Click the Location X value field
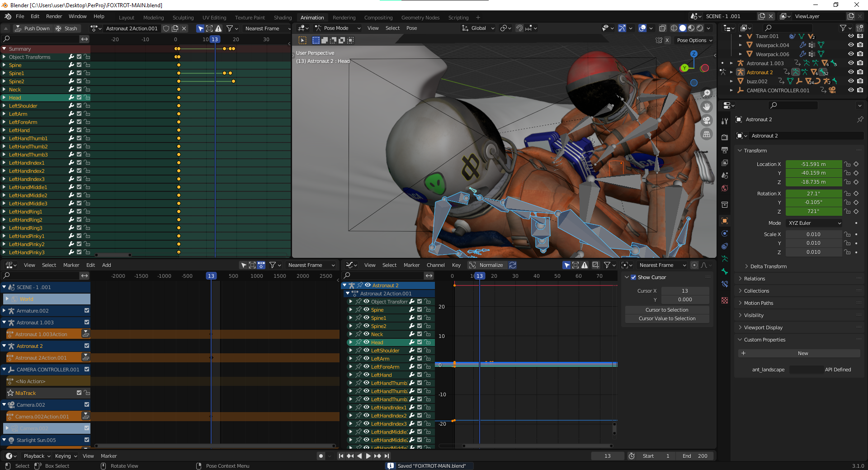 point(813,164)
